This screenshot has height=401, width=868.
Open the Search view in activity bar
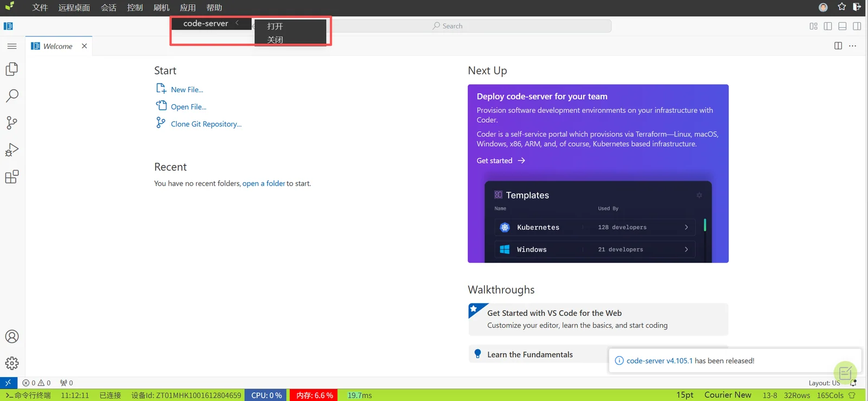11,96
